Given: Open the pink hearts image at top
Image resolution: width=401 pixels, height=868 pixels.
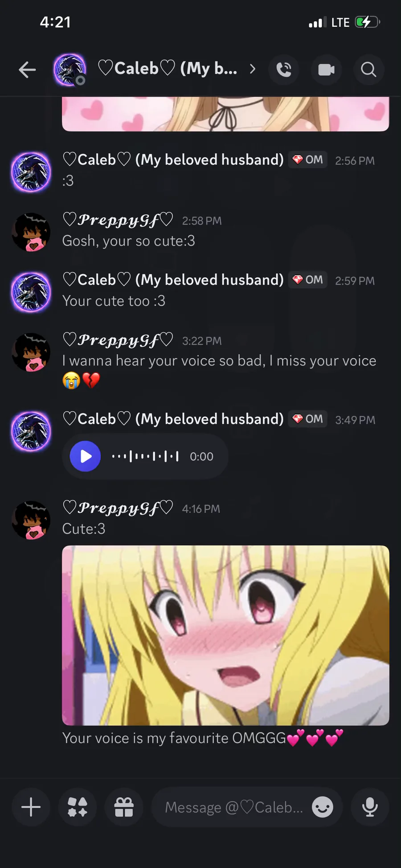Looking at the screenshot, I should point(225,114).
